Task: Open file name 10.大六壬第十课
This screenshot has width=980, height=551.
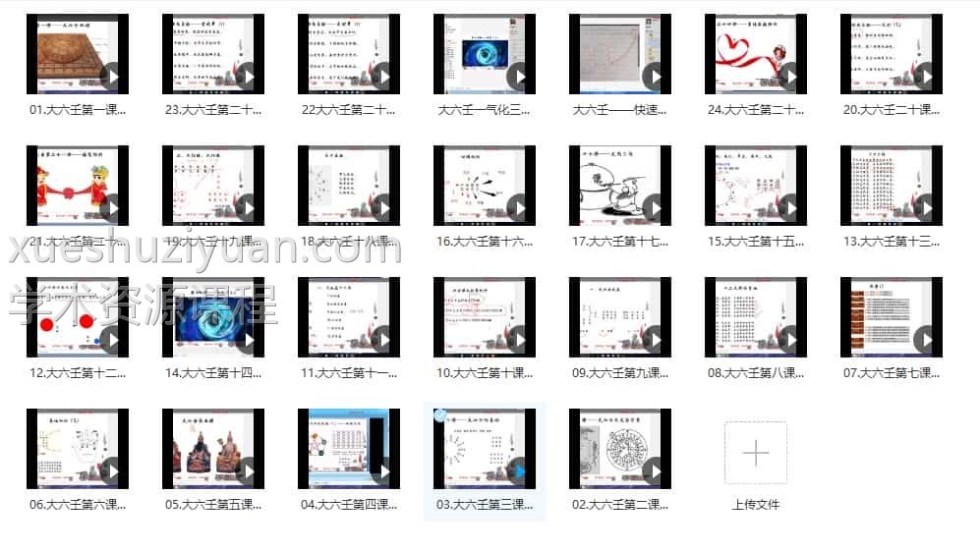Action: [x=485, y=373]
